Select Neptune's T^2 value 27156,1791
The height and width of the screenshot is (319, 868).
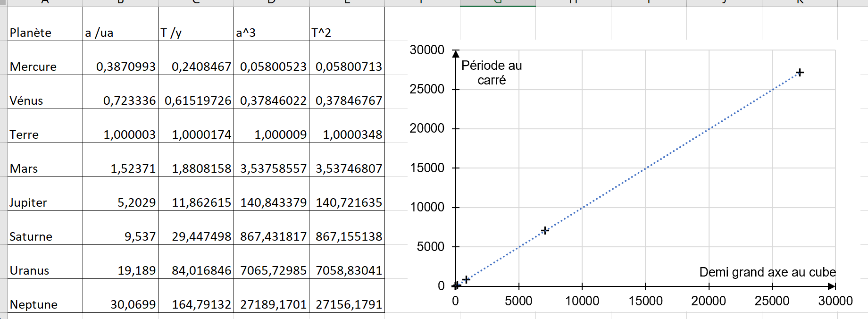(349, 304)
